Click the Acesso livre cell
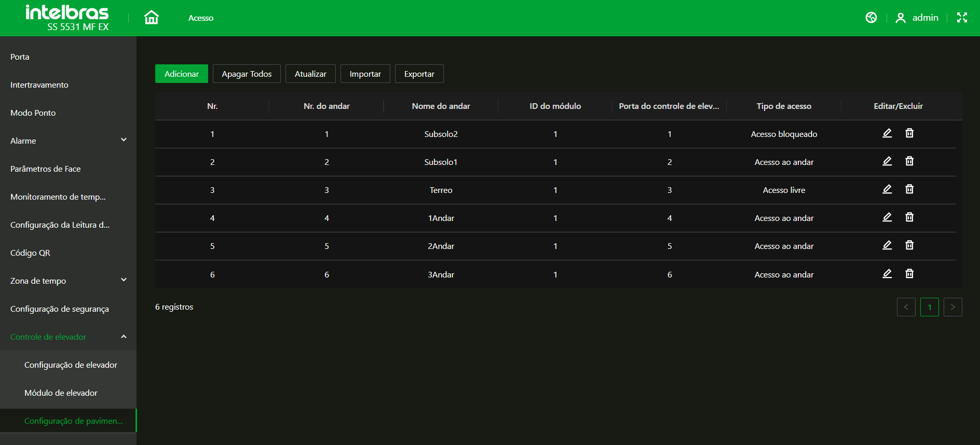Image resolution: width=980 pixels, height=445 pixels. pyautogui.click(x=784, y=190)
